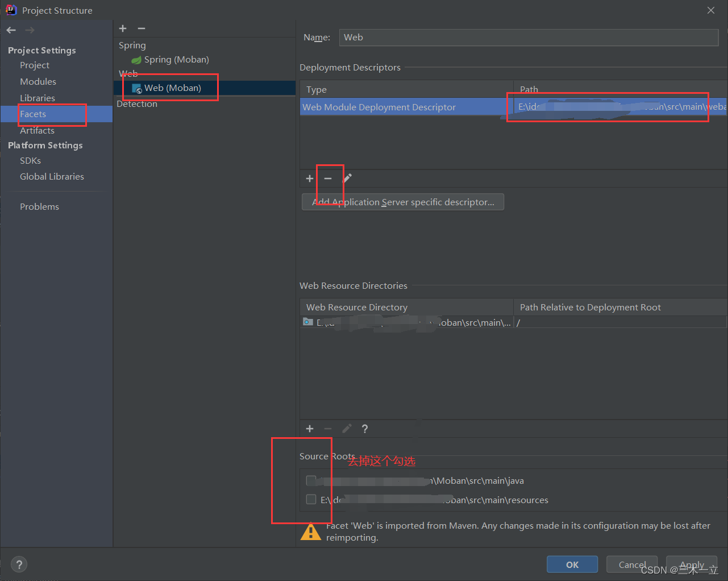Open Problems page
Viewport: 728px width, 581px height.
click(x=39, y=207)
